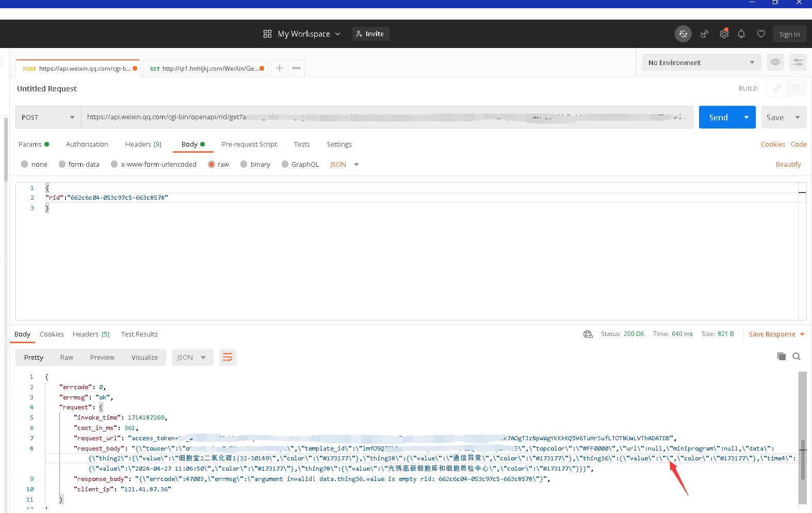The image size is (812, 513).
Task: Click the environment quick look eye icon
Action: click(775, 62)
